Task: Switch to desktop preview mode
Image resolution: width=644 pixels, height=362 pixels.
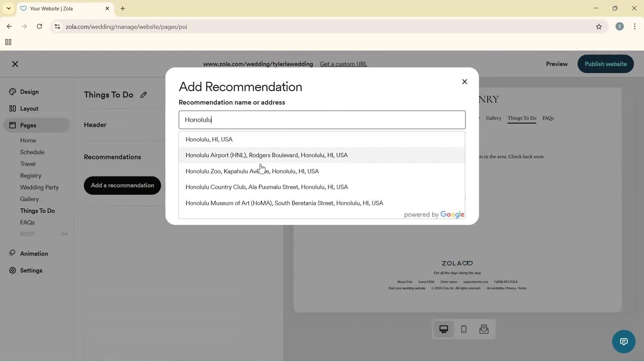Action: [444, 329]
